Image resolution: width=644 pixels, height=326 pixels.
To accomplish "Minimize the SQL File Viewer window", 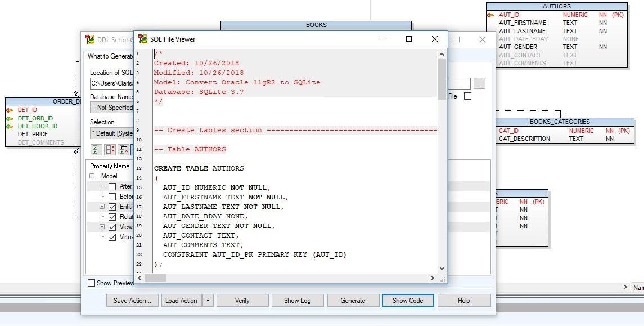I will [x=384, y=39].
